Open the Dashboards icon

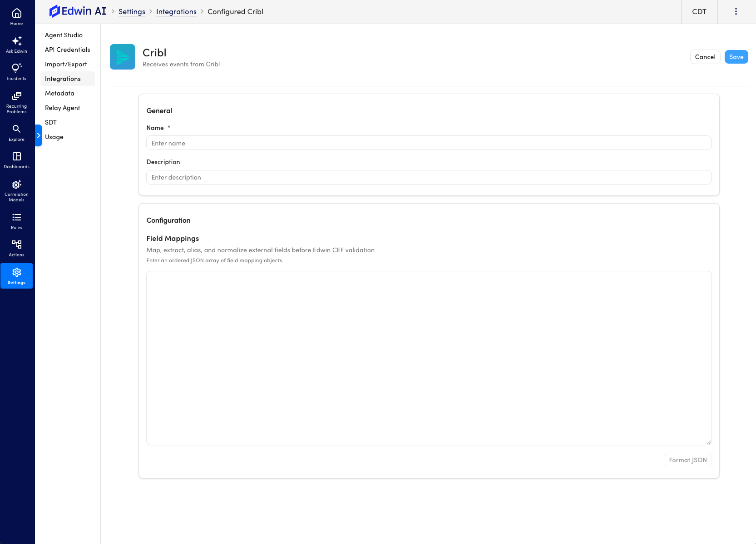coord(17,156)
